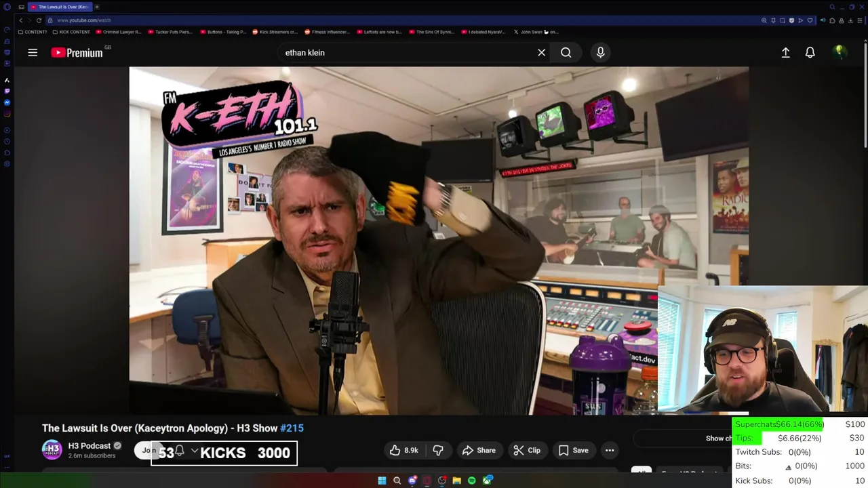Search tabs with top-right magnifier
The width and height of the screenshot is (868, 488).
[832, 7]
